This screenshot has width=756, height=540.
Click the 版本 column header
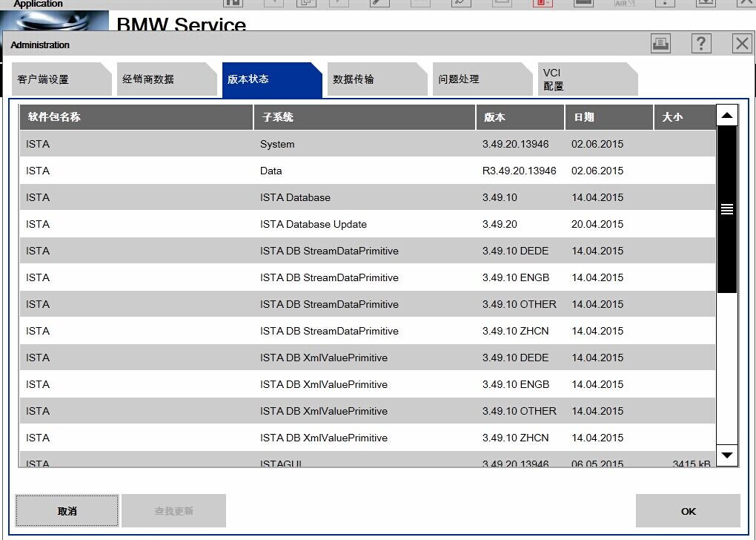520,117
